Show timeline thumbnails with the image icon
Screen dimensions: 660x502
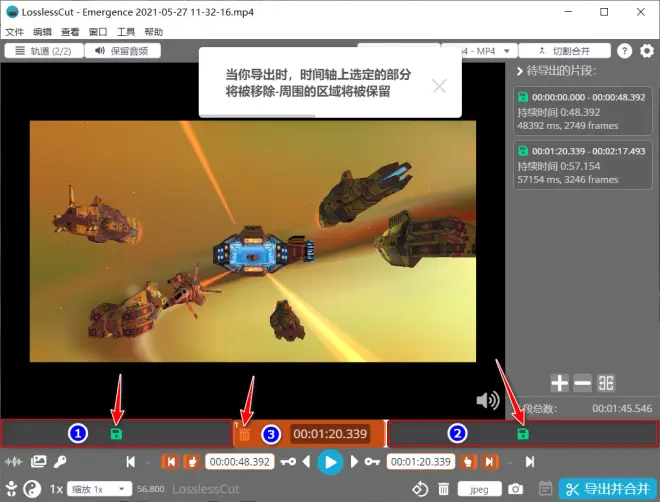pyautogui.click(x=38, y=462)
